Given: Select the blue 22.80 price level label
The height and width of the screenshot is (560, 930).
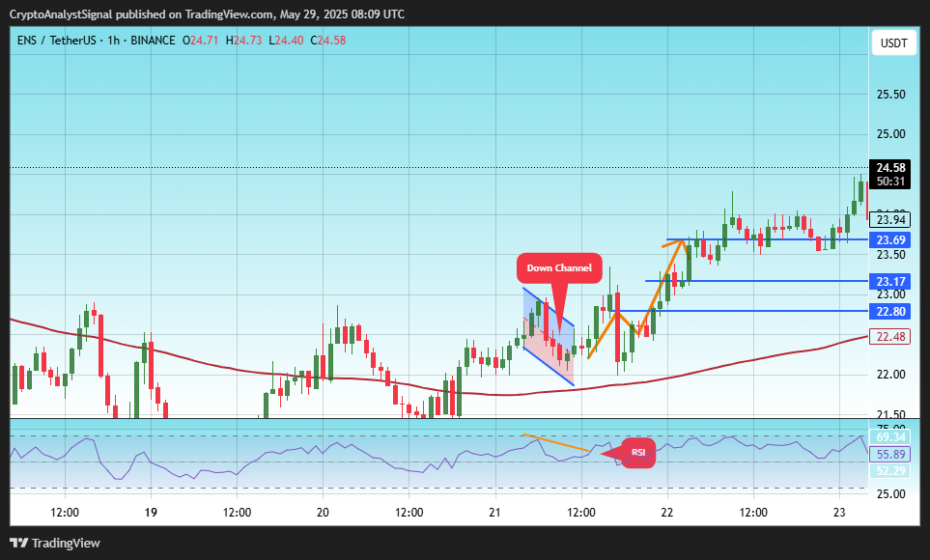Looking at the screenshot, I should click(890, 312).
